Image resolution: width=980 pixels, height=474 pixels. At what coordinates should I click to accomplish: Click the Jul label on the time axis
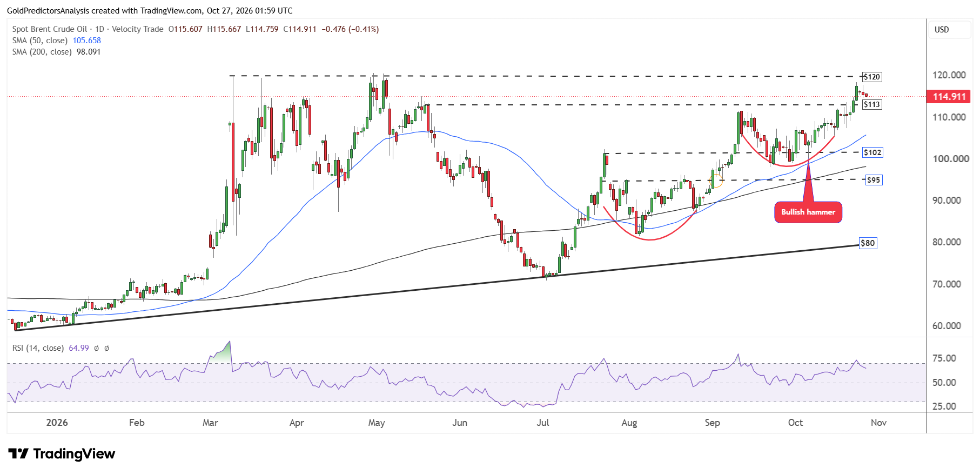pos(543,423)
